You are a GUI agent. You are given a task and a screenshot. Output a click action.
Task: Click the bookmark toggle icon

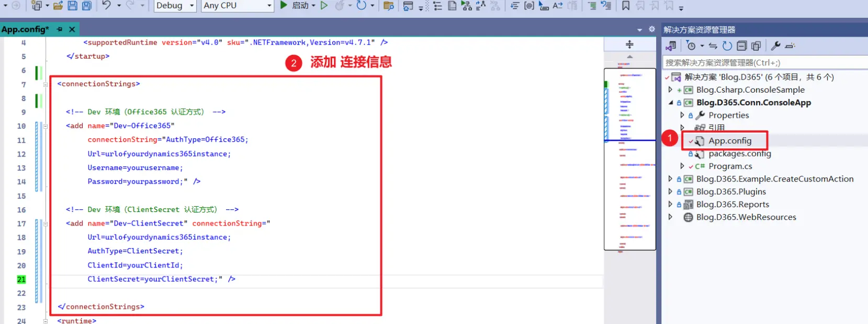[626, 6]
